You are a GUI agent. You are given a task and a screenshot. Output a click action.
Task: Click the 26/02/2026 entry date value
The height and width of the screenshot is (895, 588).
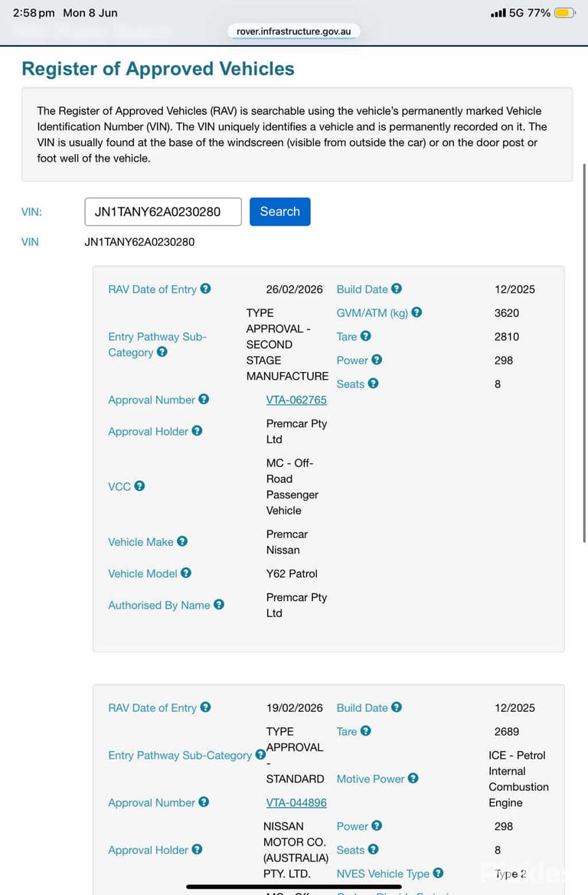(295, 289)
